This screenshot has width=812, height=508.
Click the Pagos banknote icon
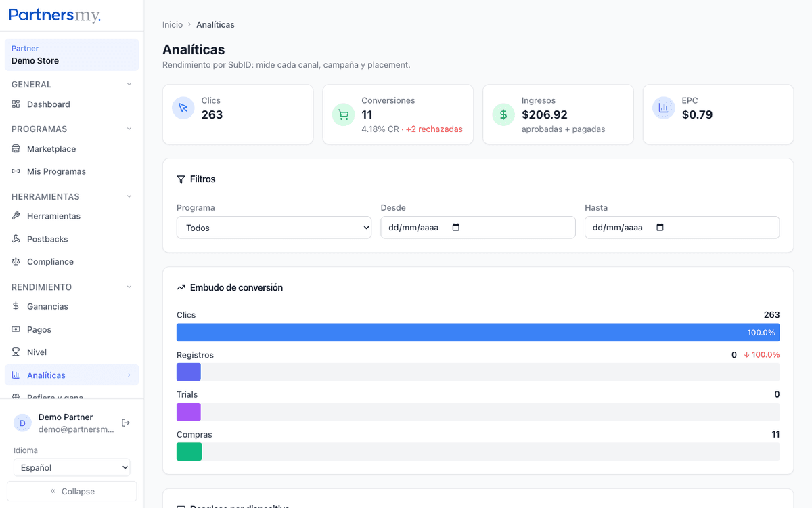point(16,329)
